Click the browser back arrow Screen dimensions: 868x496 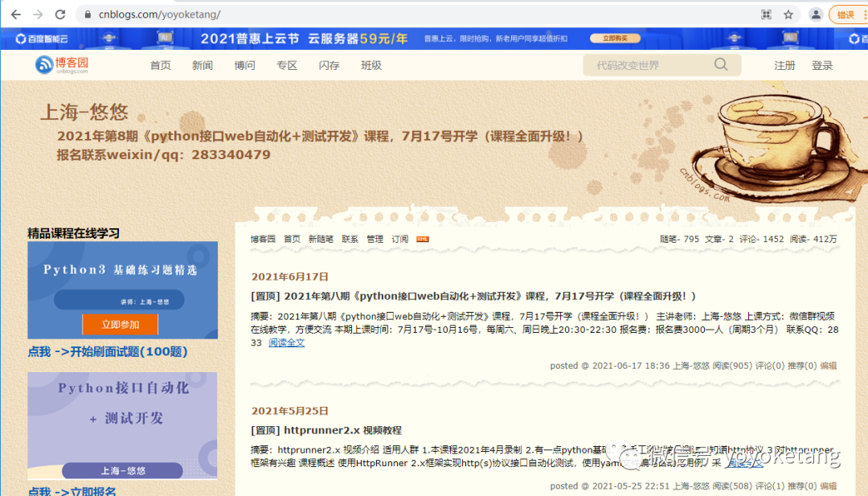point(15,14)
